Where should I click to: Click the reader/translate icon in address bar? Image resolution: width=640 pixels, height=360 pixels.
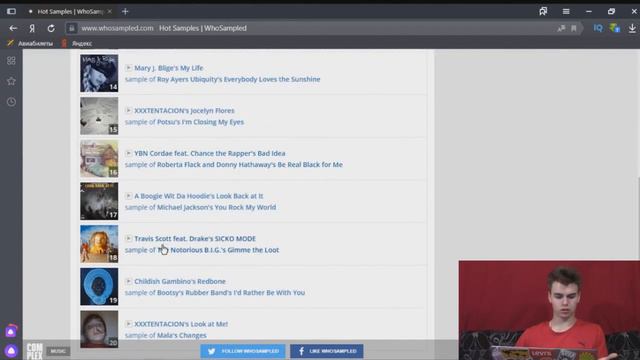[562, 28]
